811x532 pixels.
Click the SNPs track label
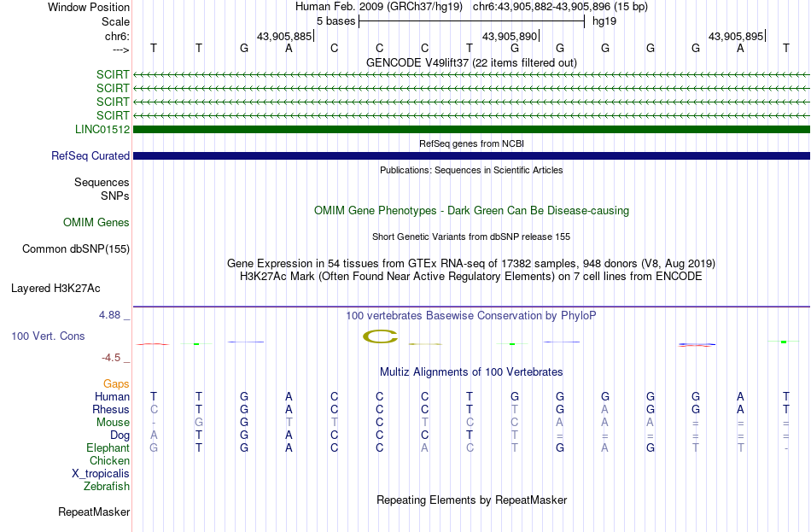(115, 196)
